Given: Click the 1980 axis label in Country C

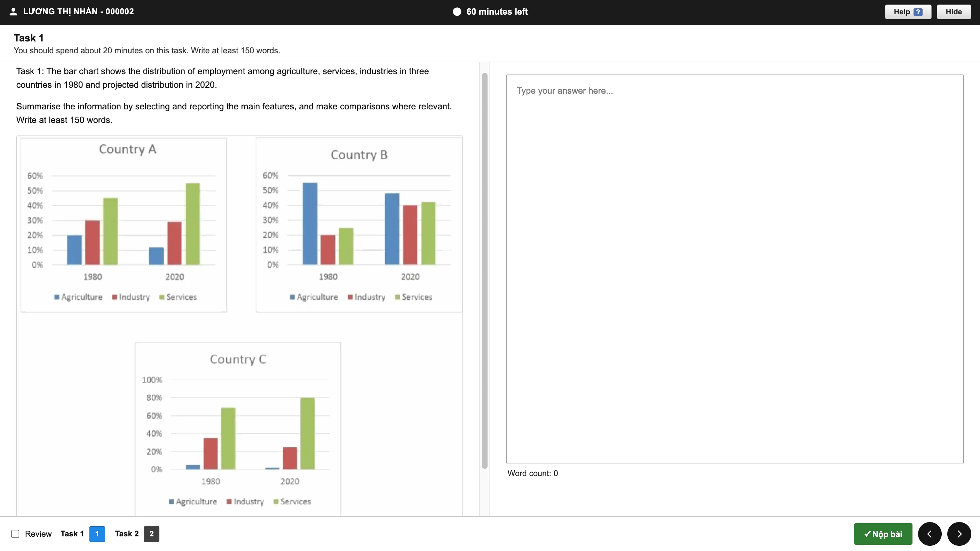Looking at the screenshot, I should 211,481.
